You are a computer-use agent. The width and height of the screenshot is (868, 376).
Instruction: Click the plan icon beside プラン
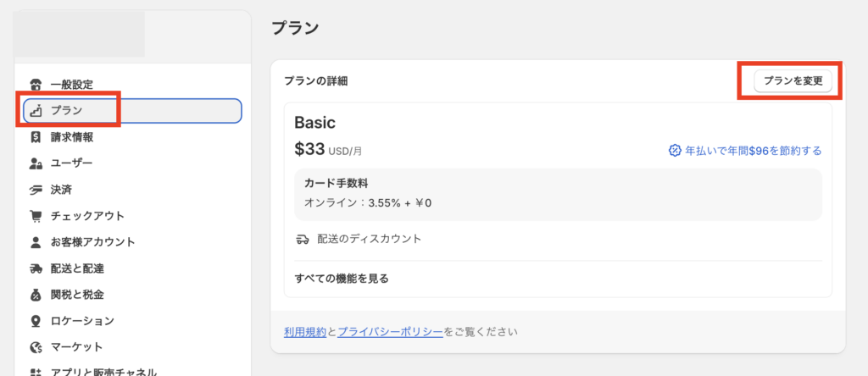point(36,110)
